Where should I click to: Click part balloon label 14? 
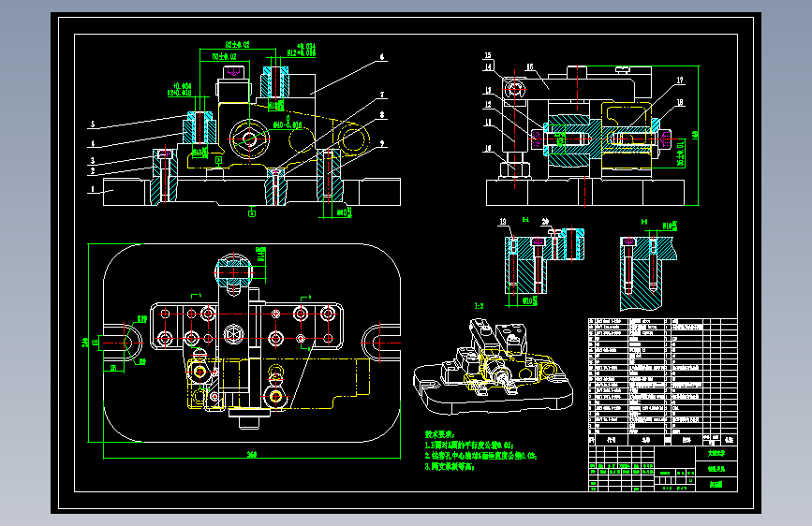[488, 66]
